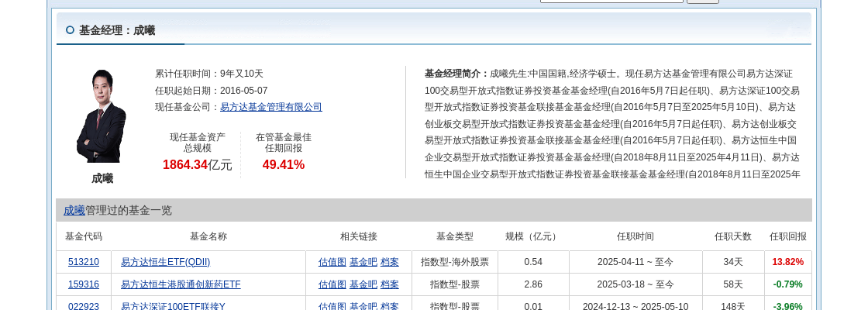Click the circle bullet icon beside 基金经理
The height and width of the screenshot is (310, 868).
point(70,30)
